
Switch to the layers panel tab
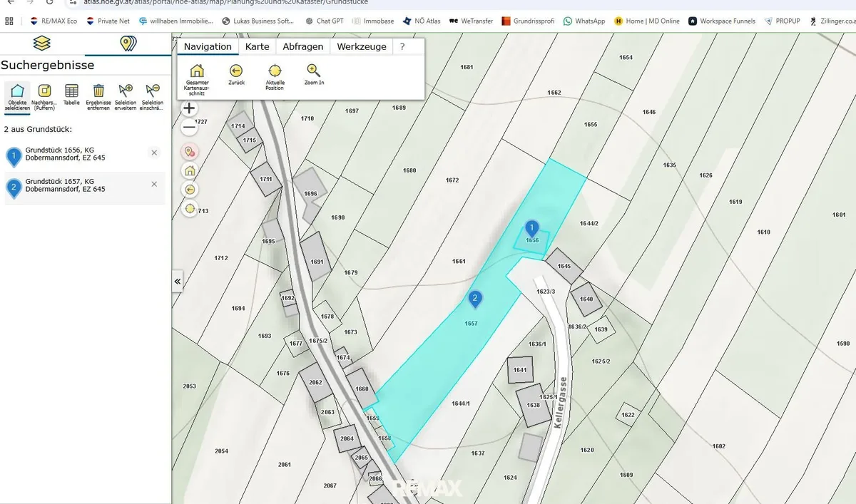click(x=42, y=43)
